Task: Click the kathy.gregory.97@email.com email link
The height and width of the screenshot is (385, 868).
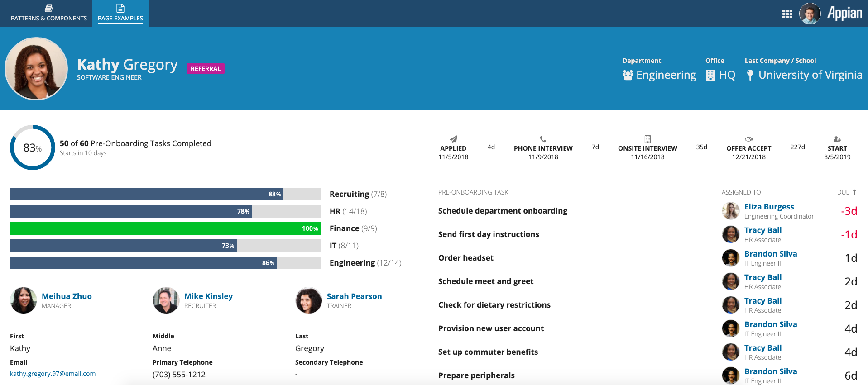Action: (53, 374)
